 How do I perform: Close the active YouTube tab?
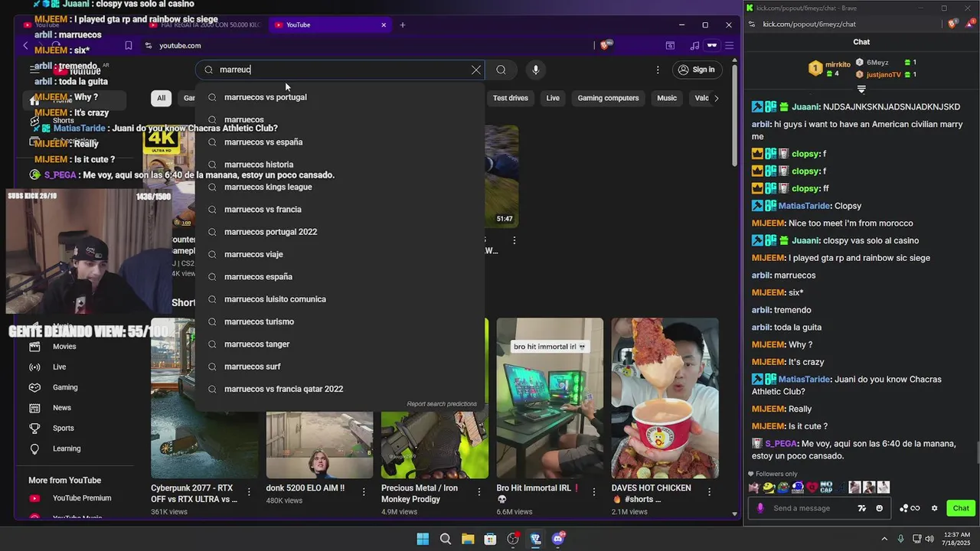(384, 24)
